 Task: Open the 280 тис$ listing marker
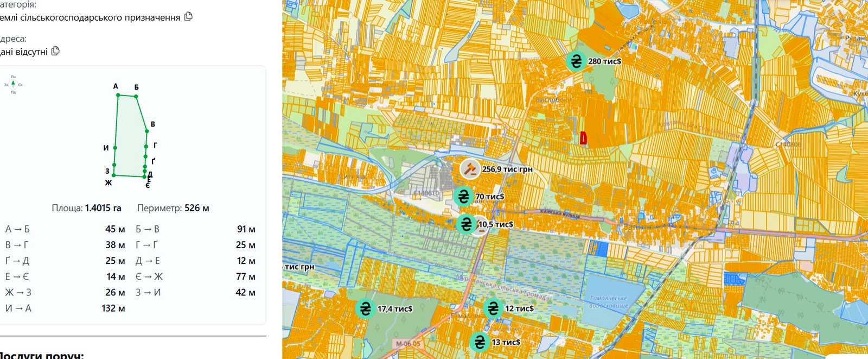coord(576,61)
